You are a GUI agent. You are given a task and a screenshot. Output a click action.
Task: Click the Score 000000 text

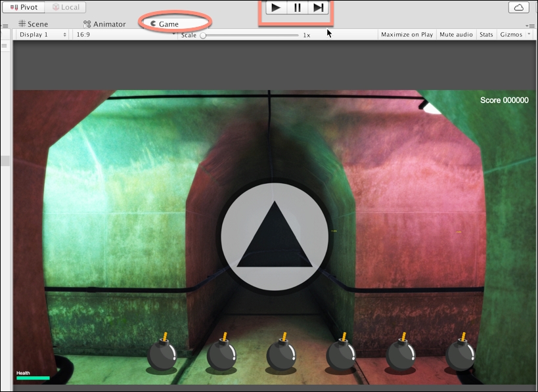(504, 100)
